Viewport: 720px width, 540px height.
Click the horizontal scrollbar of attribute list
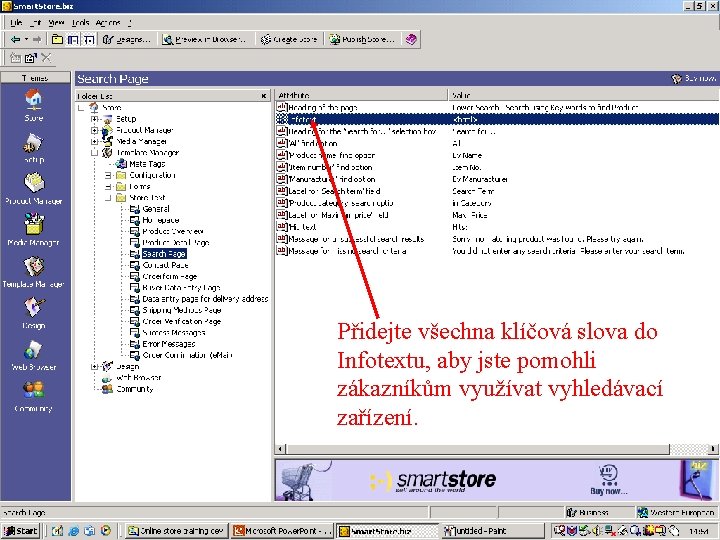(497, 449)
